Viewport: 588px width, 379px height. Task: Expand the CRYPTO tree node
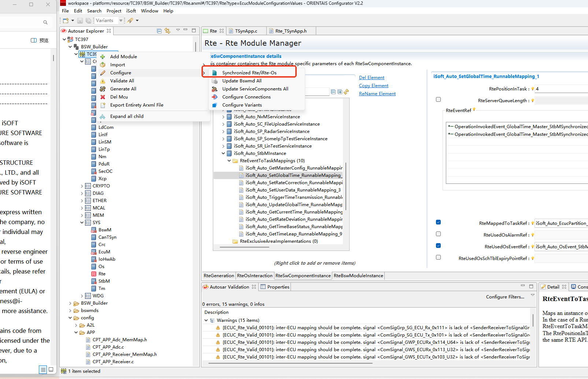82,186
